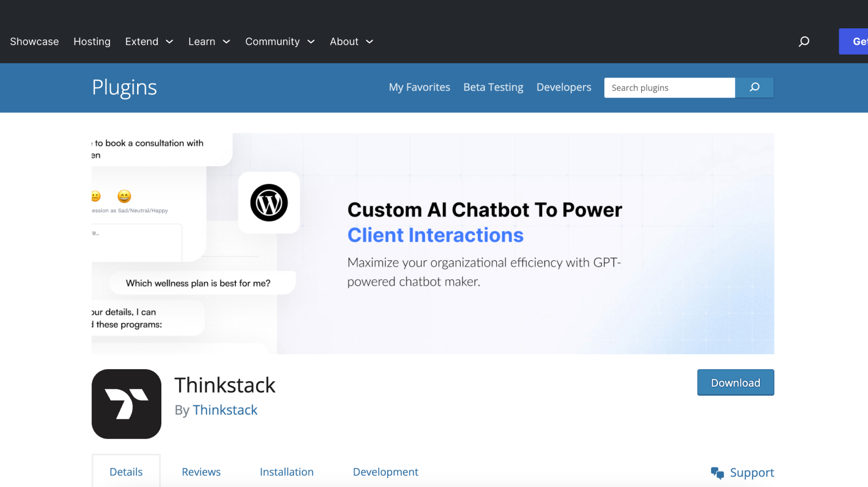Click the Thinkstack plugin title heading

click(x=225, y=385)
